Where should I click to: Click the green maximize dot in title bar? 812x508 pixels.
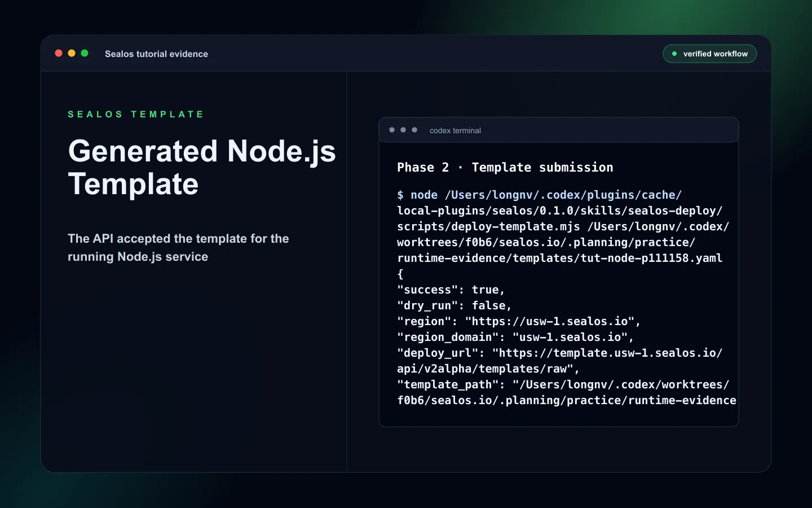[x=85, y=53]
